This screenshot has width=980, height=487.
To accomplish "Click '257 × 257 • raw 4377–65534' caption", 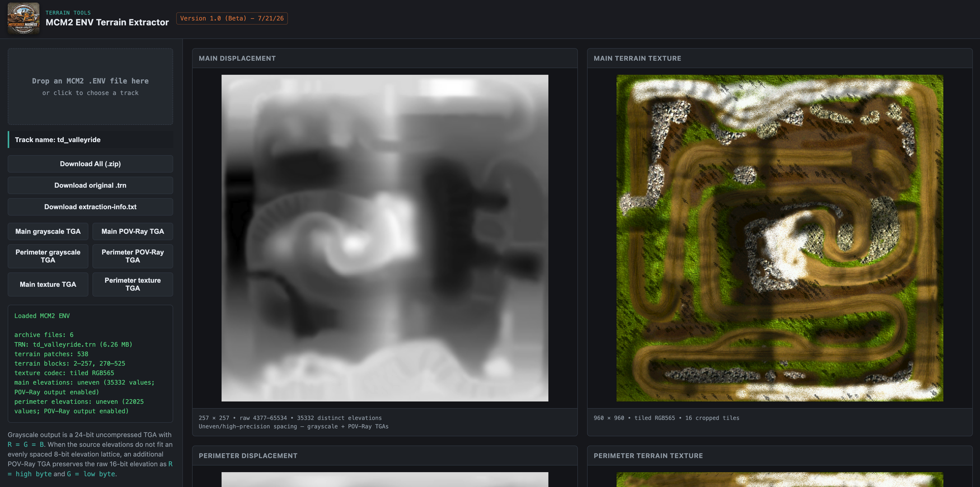I will click(290, 418).
